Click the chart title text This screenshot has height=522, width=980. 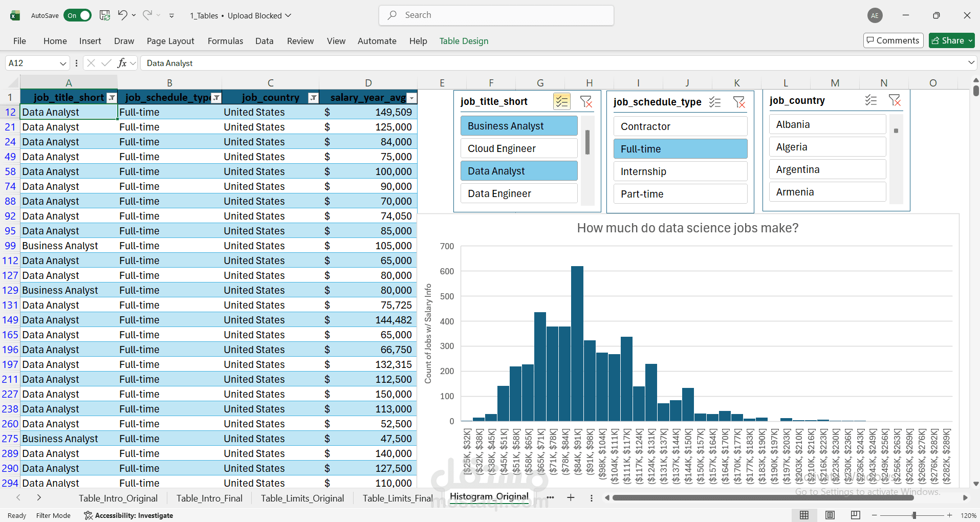pos(688,228)
